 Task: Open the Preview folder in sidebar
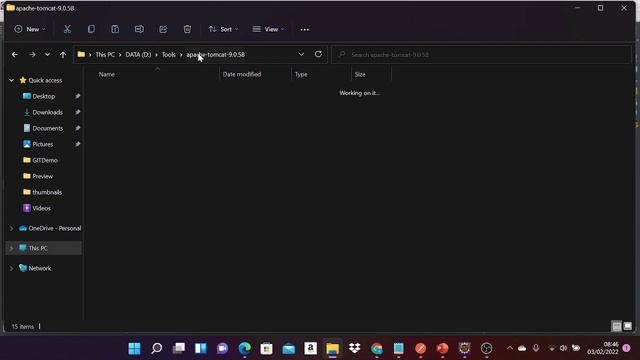pyautogui.click(x=42, y=176)
